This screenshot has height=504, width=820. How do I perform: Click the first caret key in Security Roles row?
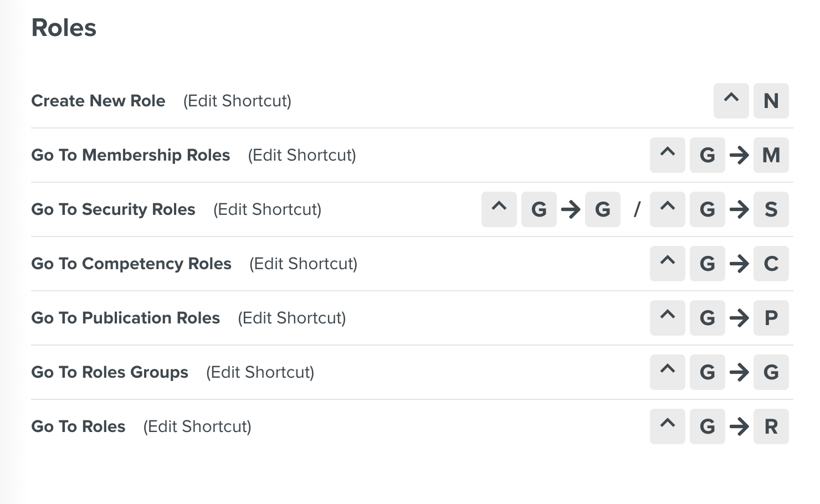click(499, 209)
